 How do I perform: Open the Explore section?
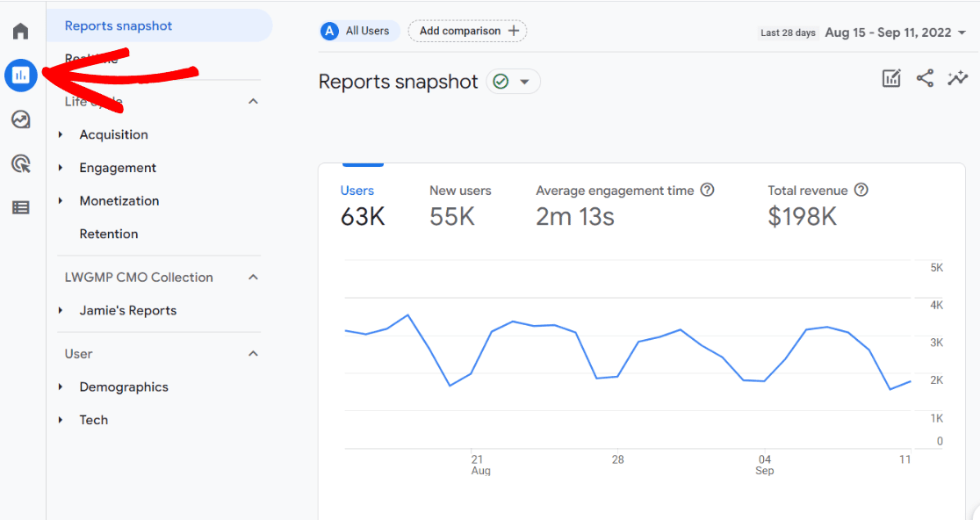click(20, 119)
